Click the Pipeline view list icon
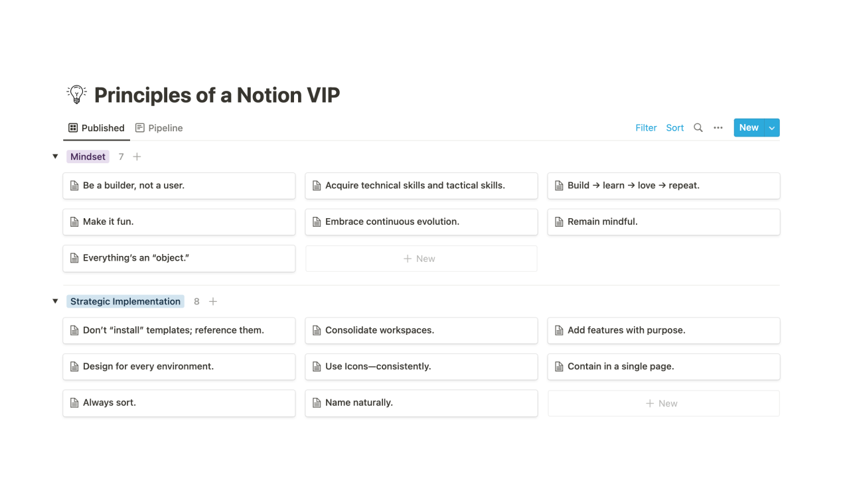The image size is (843, 504). (140, 128)
